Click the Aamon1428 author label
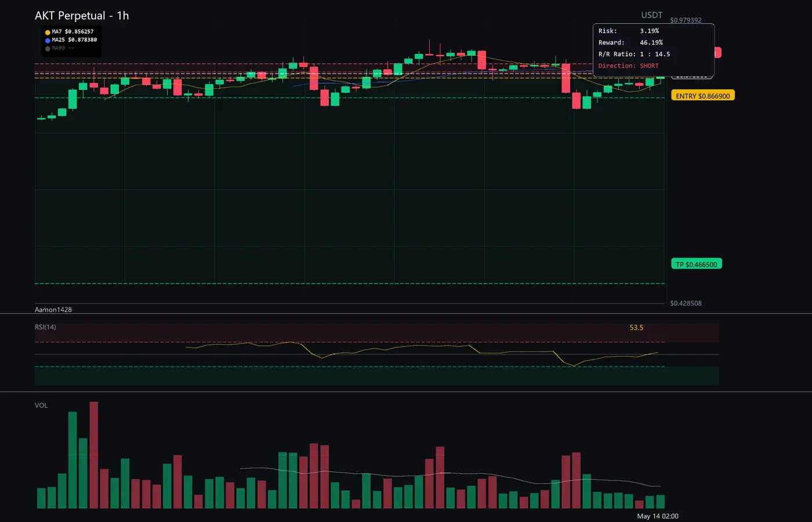Image resolution: width=812 pixels, height=522 pixels. click(53, 310)
